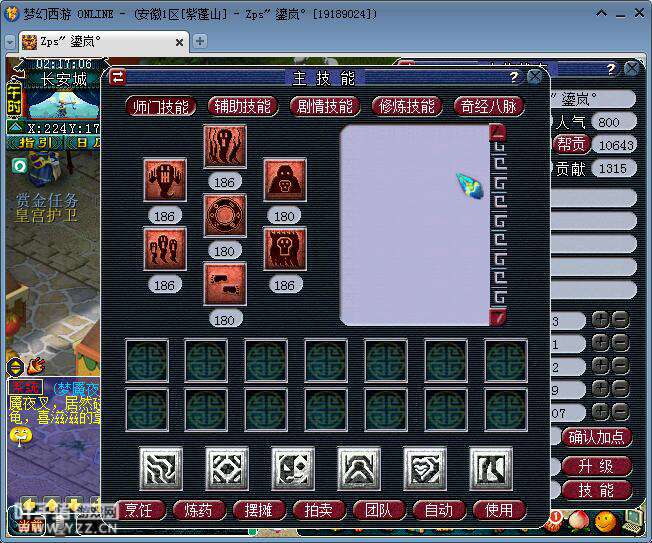Switch to 奇经八脉 tab

coord(489,106)
